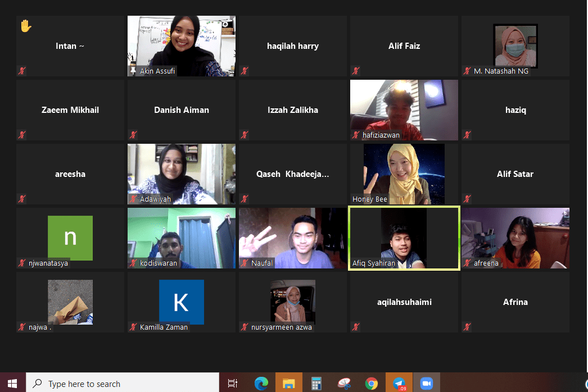The image size is (588, 392).
Task: Select Akin Assufi's video tile
Action: (181, 45)
